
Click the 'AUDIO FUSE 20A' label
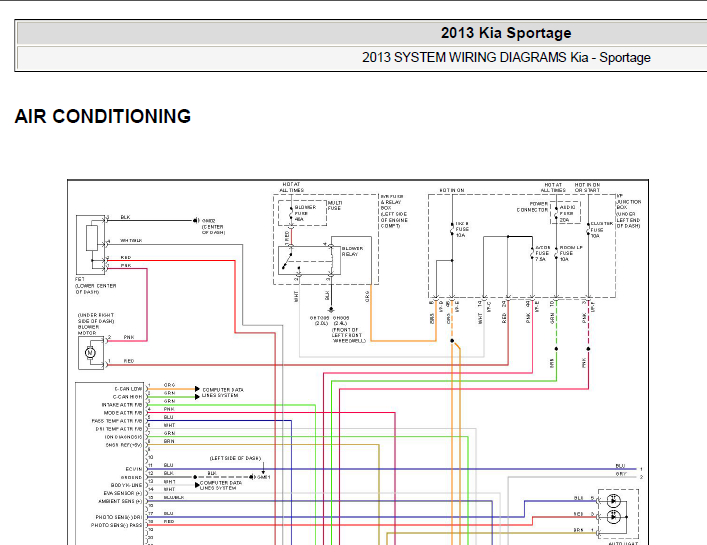(567, 214)
